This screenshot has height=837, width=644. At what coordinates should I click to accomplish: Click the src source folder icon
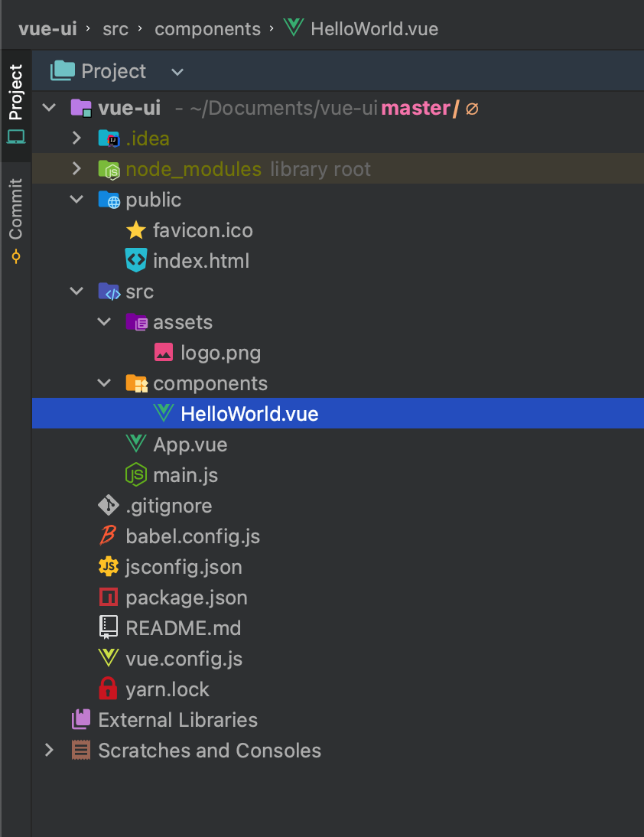[109, 291]
